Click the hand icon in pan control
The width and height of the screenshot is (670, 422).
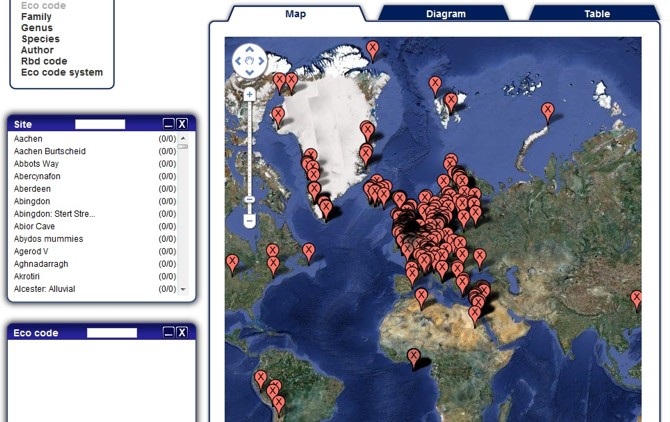pyautogui.click(x=250, y=61)
